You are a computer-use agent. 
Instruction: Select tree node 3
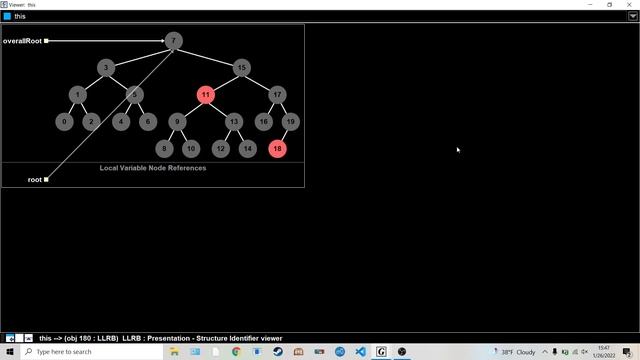(106, 68)
